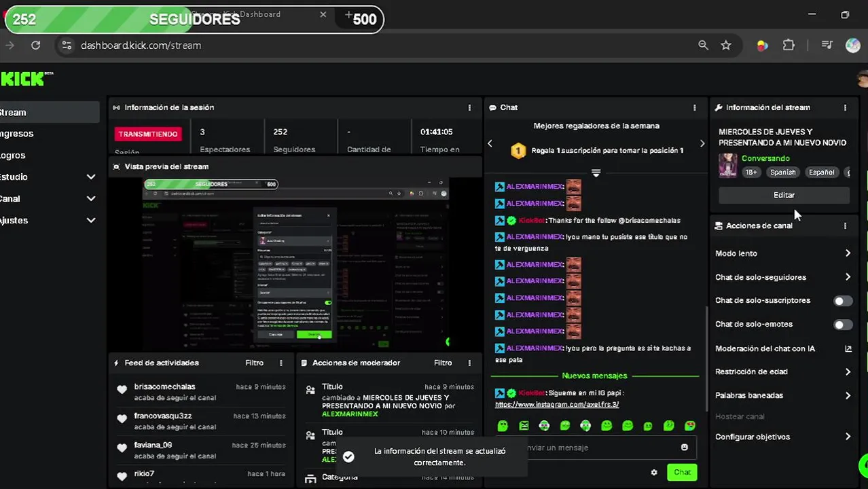868x489 pixels.
Task: Open Restricción de edad options
Action: click(784, 372)
